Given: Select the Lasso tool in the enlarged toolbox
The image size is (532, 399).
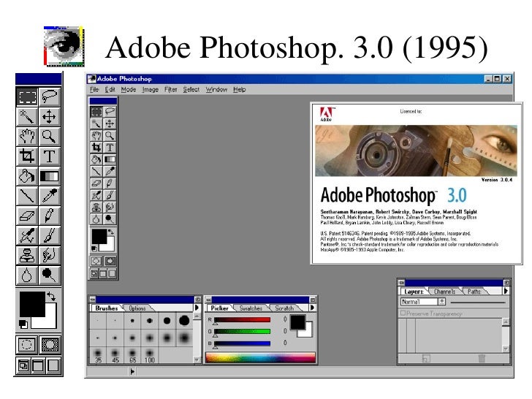Looking at the screenshot, I should pyautogui.click(x=50, y=96).
